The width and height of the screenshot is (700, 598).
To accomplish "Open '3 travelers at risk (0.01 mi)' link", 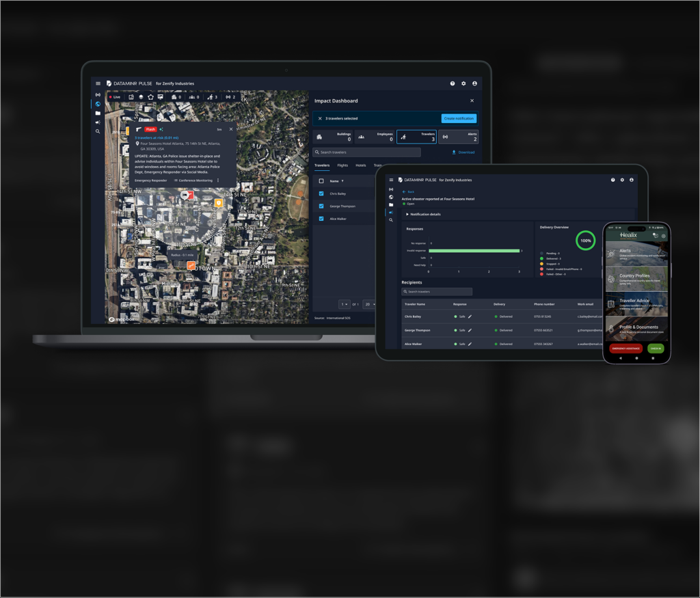I will 157,138.
